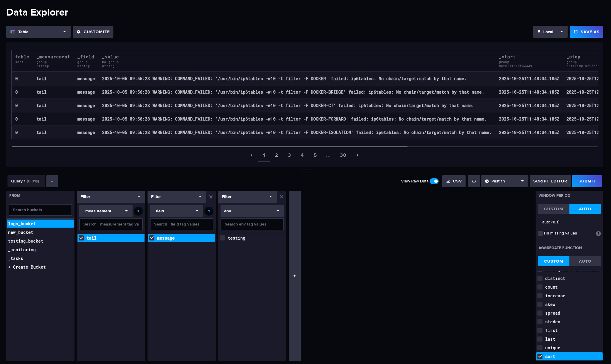Screen dimensions: 611x364
Task: Check the testing env tag value
Action: pos(223,238)
